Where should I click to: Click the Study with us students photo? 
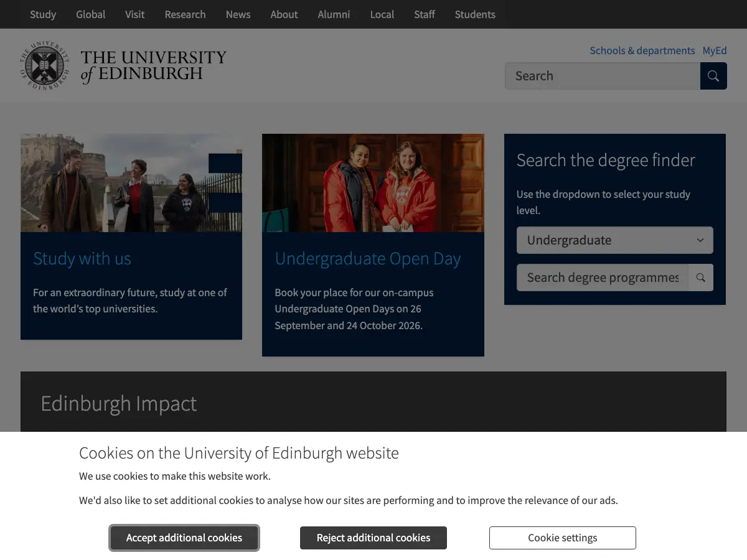pyautogui.click(x=131, y=183)
